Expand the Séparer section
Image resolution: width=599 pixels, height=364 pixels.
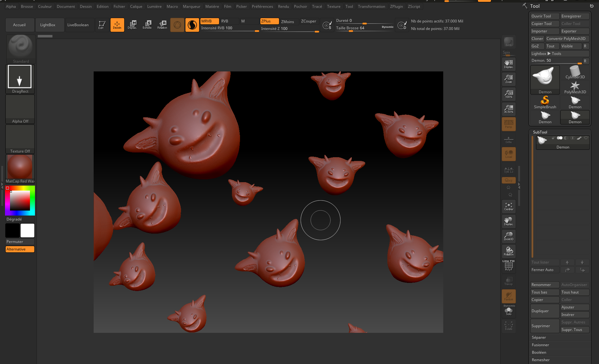click(x=539, y=337)
